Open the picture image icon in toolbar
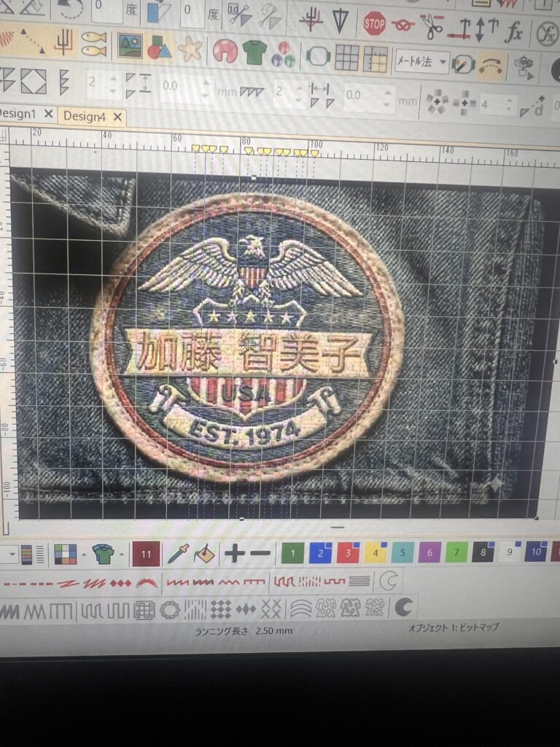This screenshot has height=747, width=560. click(130, 46)
